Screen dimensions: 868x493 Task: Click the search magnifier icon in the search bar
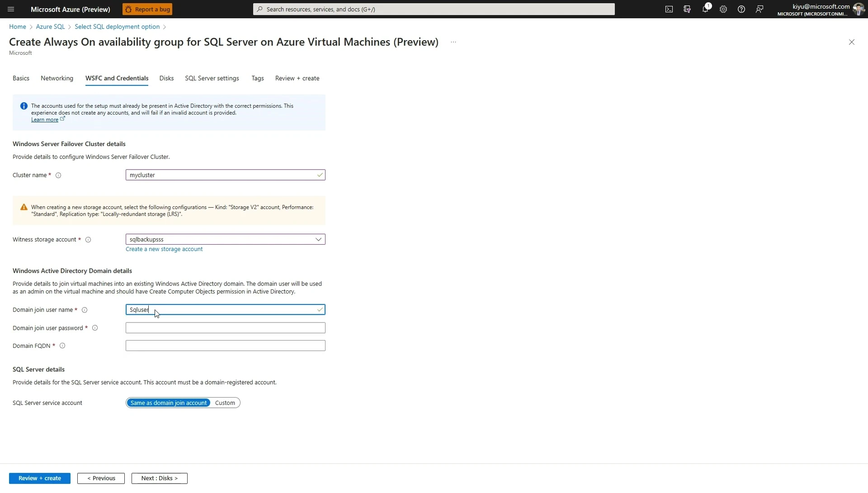(259, 9)
